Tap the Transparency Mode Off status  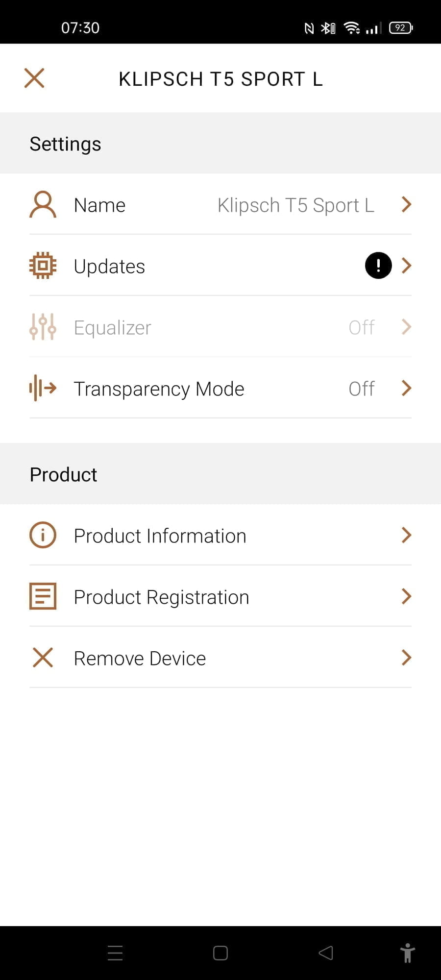coord(362,389)
